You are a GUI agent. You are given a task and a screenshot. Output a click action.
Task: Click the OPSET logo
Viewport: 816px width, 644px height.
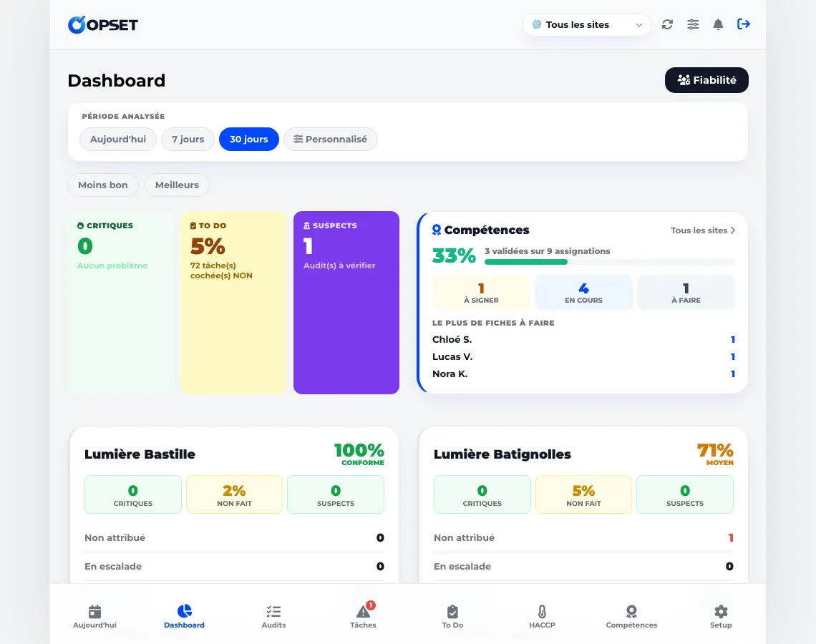[103, 24]
